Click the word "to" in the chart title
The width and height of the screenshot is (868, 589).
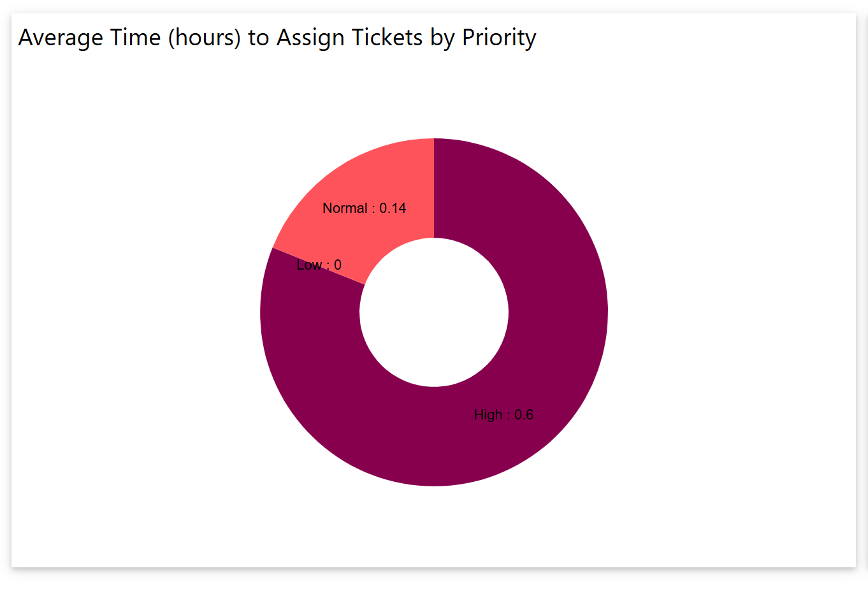[259, 38]
